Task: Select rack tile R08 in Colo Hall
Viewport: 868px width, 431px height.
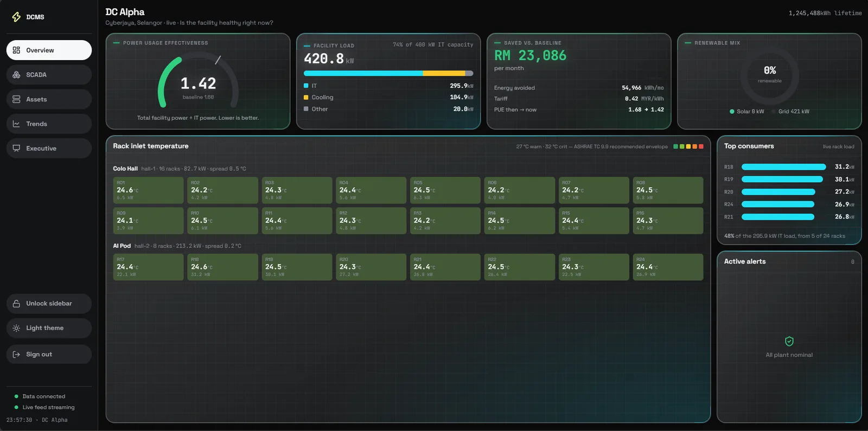Action: pyautogui.click(x=668, y=190)
